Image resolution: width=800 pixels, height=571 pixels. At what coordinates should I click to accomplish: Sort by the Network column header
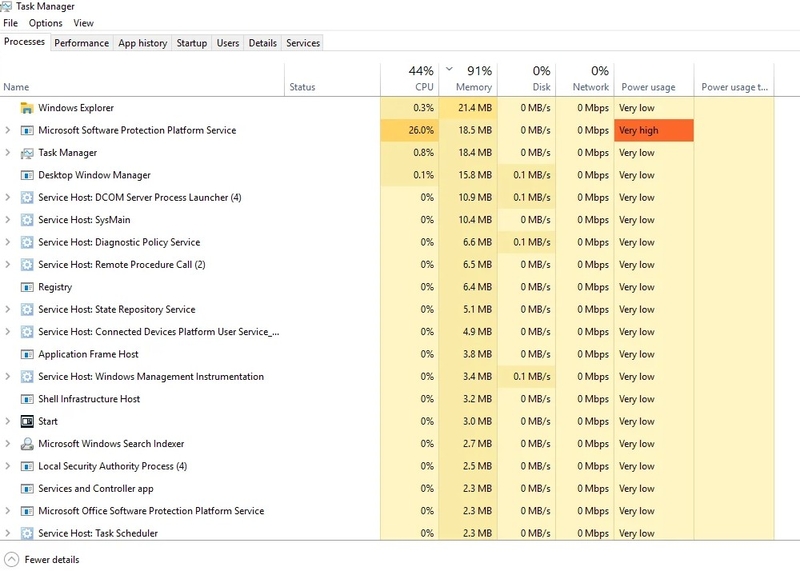point(585,80)
